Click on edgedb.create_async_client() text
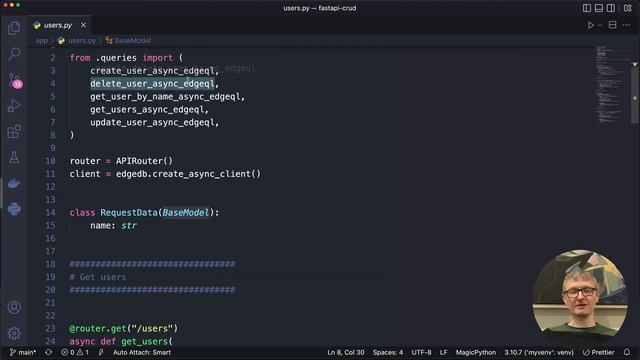 point(188,174)
